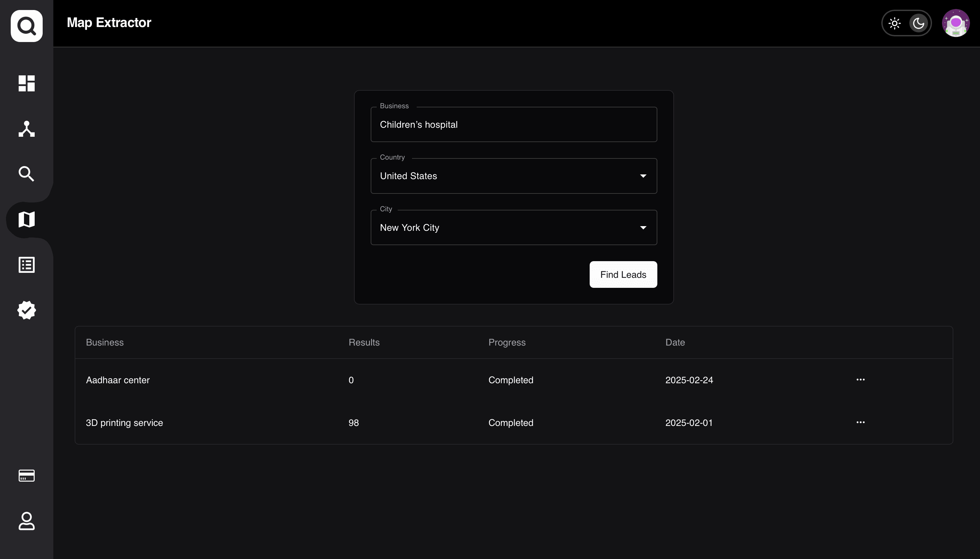Open more options for Aadhaar center row

(860, 380)
